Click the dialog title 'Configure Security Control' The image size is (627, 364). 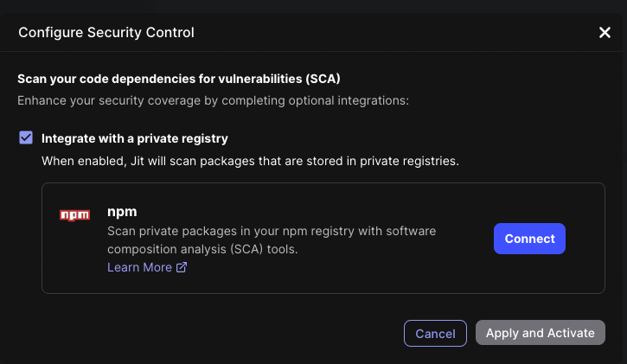click(x=106, y=33)
